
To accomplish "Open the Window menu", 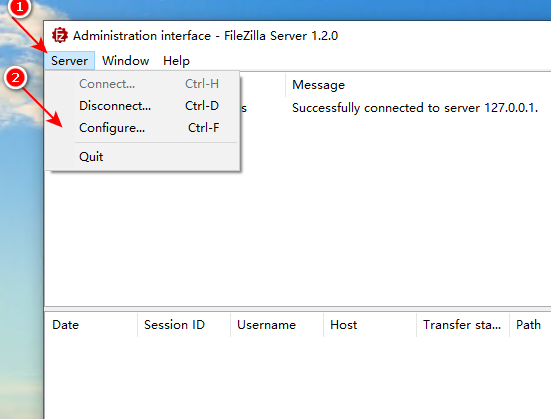I will point(125,61).
